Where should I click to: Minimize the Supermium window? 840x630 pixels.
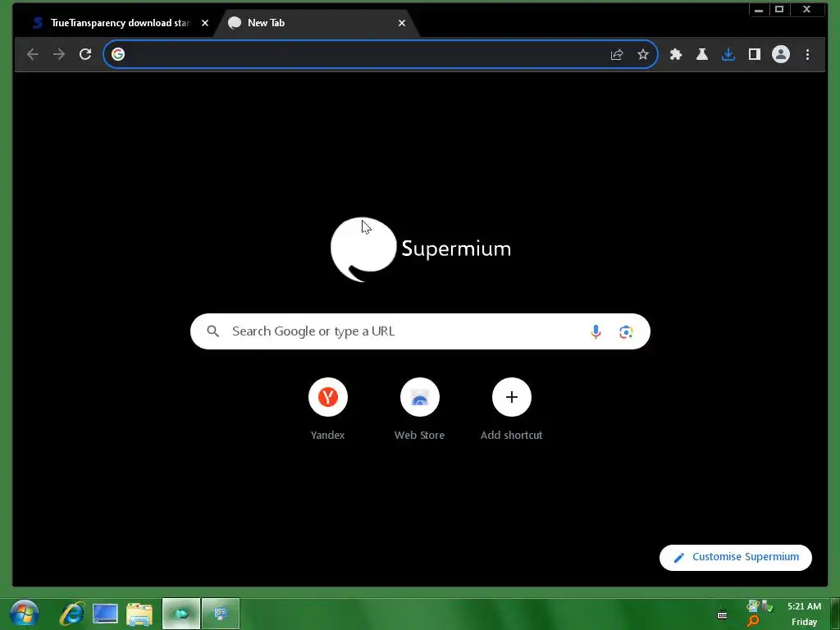click(759, 10)
